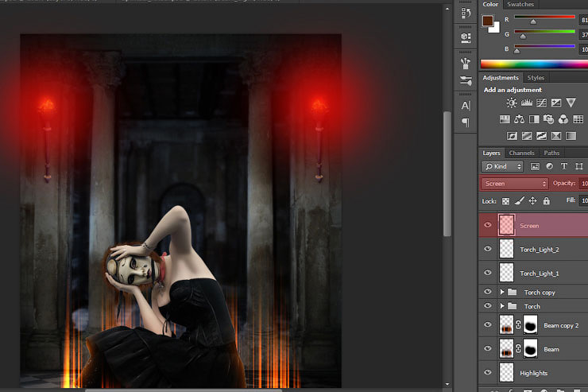Open the Kind layer filter dropdown
Screen dimensions: 588x392
[x=502, y=166]
